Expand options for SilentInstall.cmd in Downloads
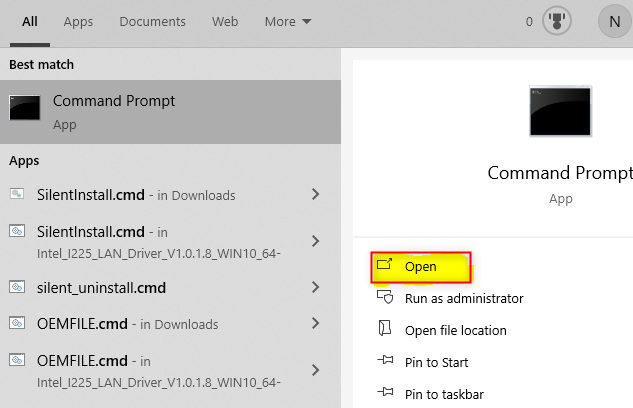 pos(316,195)
